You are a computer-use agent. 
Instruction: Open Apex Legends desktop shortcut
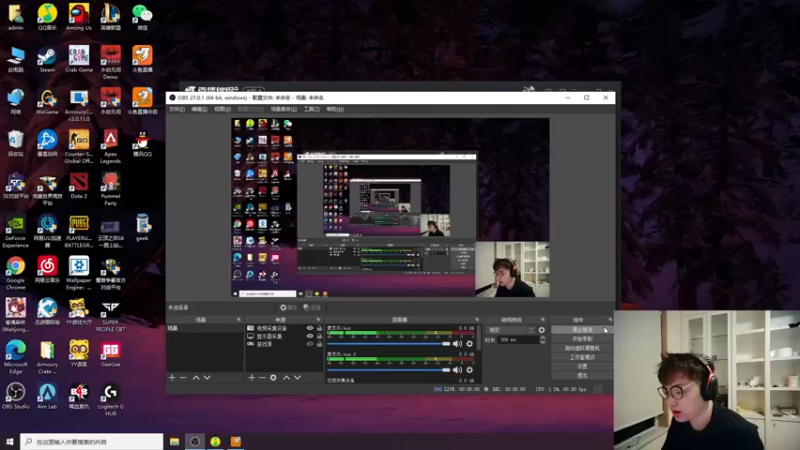[110, 146]
